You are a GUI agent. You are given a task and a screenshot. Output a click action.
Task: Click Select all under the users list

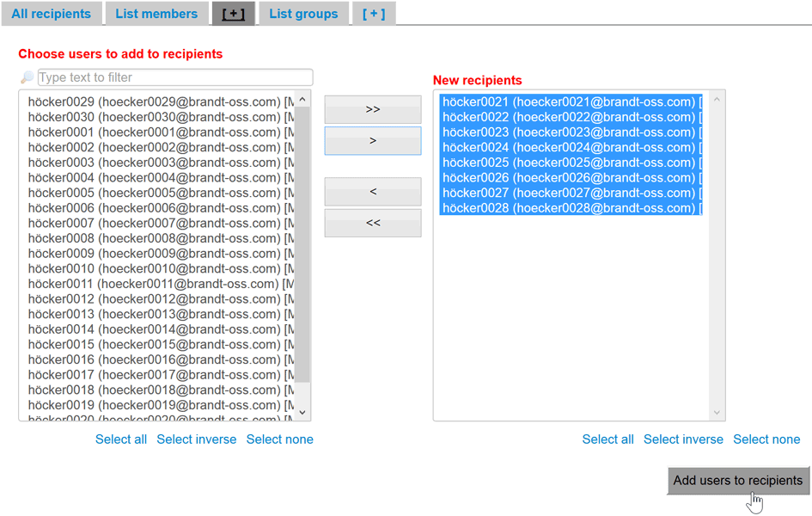pos(120,439)
